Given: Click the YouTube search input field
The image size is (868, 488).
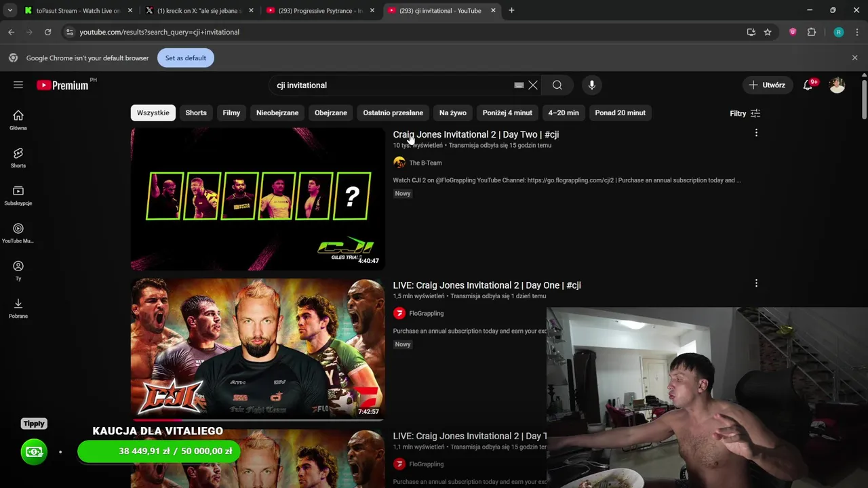Looking at the screenshot, I should pos(393,85).
